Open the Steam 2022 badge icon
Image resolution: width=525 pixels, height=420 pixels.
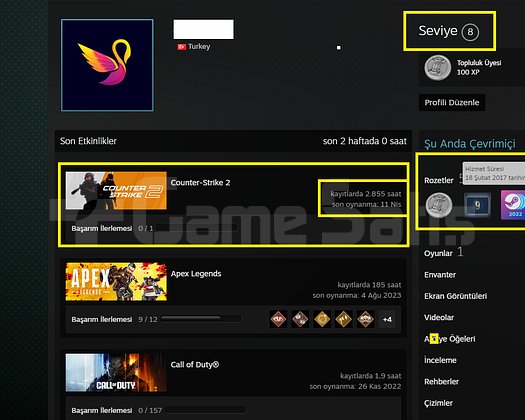pyautogui.click(x=513, y=205)
